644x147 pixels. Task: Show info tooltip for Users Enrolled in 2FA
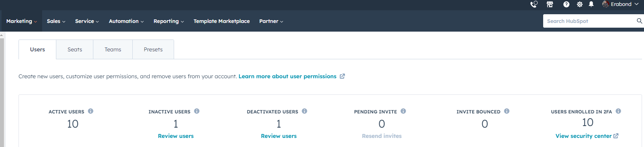tap(618, 111)
